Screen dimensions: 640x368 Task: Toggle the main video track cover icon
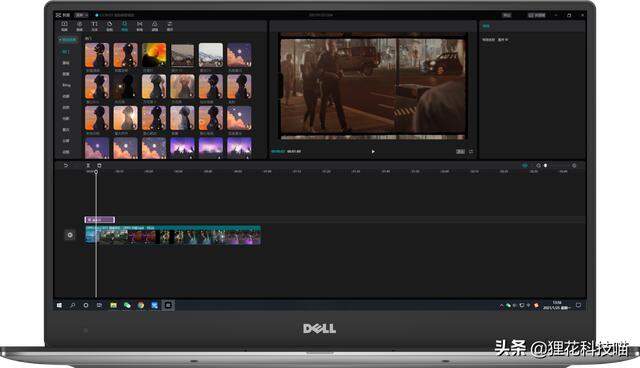click(x=70, y=235)
